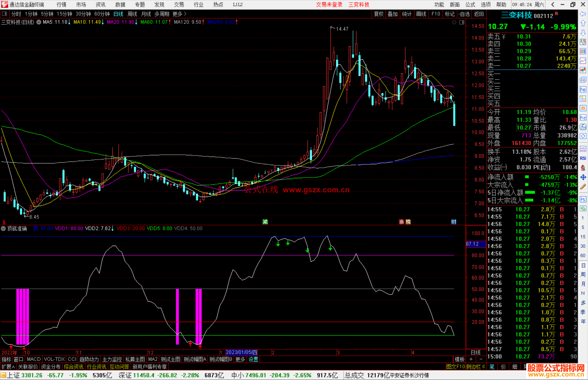Image resolution: width=588 pixels, height=380 pixels.
Task: Switch to the 周线 period tab
Action: [132, 14]
